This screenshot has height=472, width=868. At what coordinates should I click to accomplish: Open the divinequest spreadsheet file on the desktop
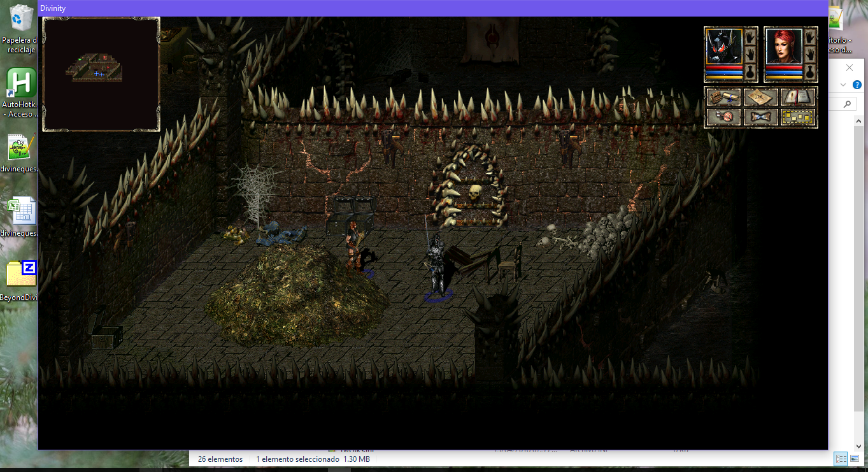point(21,217)
